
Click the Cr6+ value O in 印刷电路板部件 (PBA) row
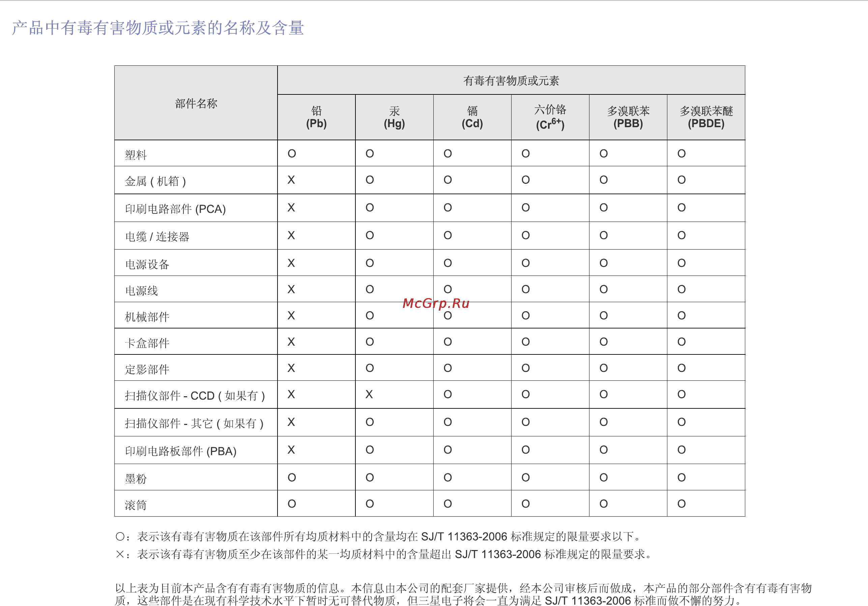click(525, 450)
